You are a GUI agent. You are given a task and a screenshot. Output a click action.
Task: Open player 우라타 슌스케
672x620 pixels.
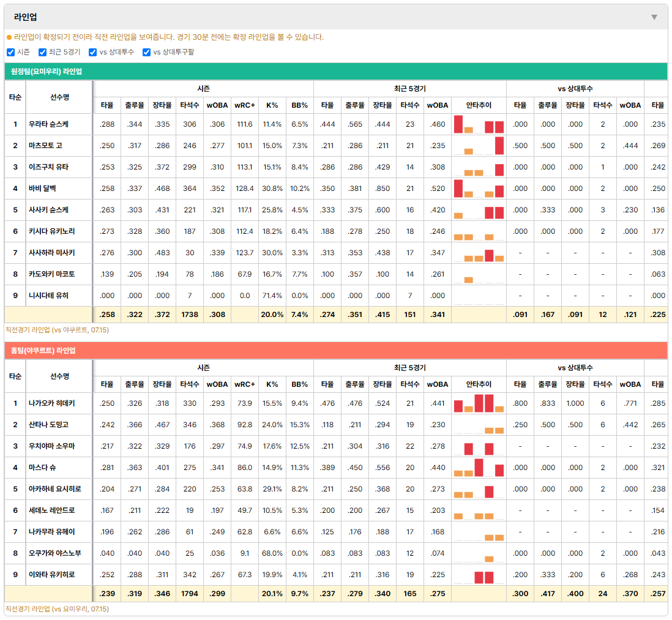(48, 124)
